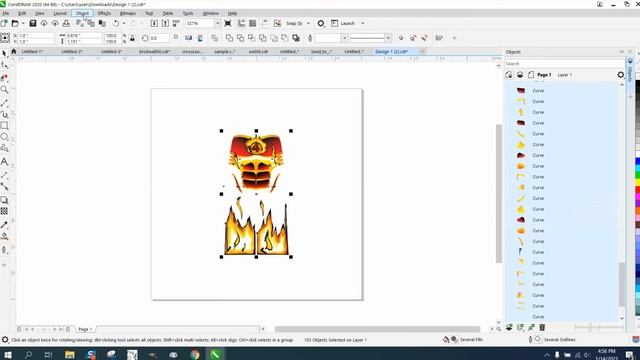Open the File menu
640x360 pixels.
click(6, 13)
